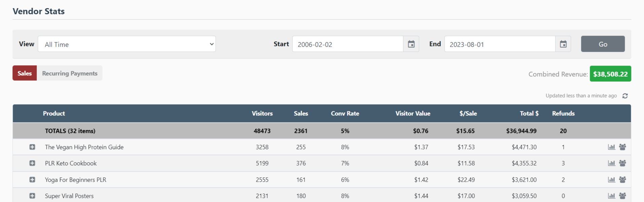Viewport: 644px width, 202px height.
Task: Sort table by $/Sale column
Action: click(468, 113)
